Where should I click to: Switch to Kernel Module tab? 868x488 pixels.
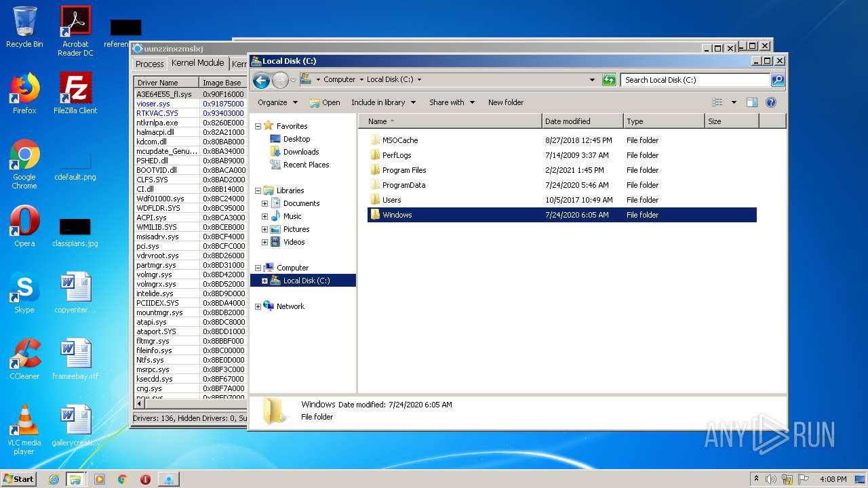[197, 63]
